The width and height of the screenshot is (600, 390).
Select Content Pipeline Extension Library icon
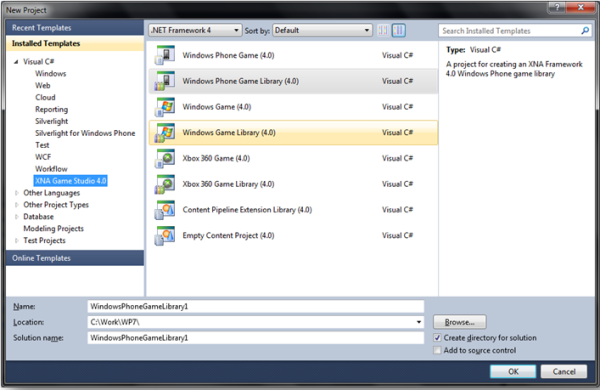point(165,210)
